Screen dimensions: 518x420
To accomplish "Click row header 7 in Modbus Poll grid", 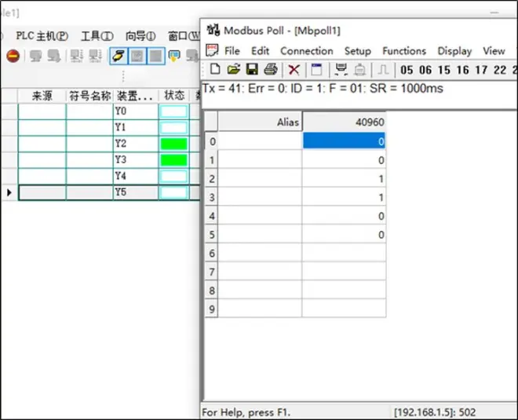I will coord(211,272).
